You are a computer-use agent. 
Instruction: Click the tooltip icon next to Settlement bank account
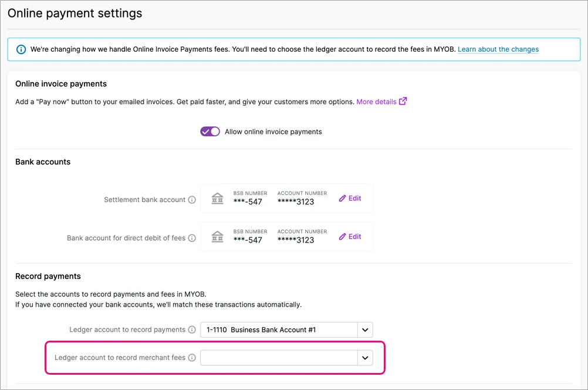[x=192, y=200]
